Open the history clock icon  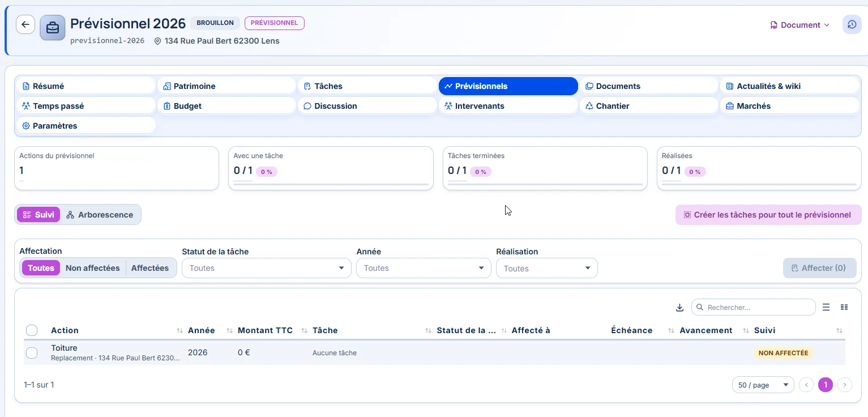[852, 25]
